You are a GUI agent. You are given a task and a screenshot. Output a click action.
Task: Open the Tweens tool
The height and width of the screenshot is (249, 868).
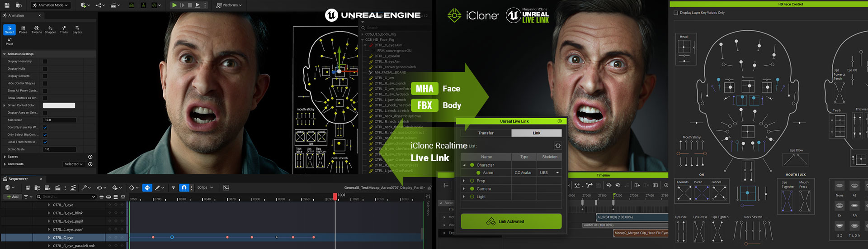click(x=37, y=29)
